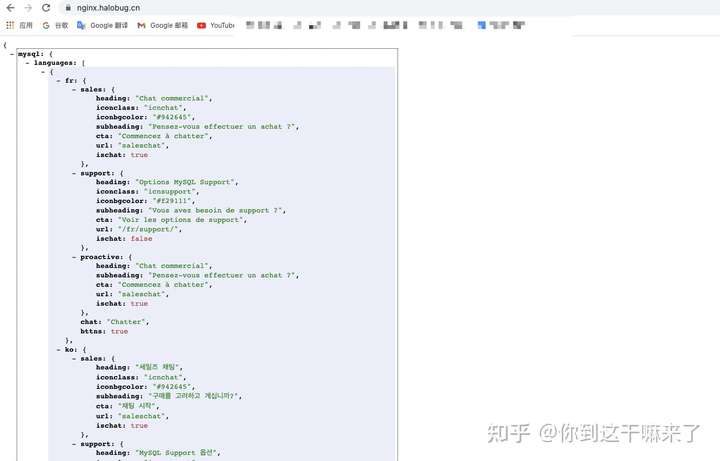This screenshot has width=720, height=461.
Task: Collapse the fr support object
Action: (74, 174)
